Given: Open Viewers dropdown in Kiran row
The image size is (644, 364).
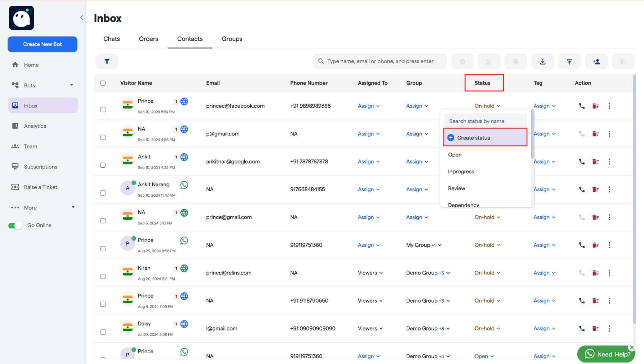Looking at the screenshot, I should point(370,273).
